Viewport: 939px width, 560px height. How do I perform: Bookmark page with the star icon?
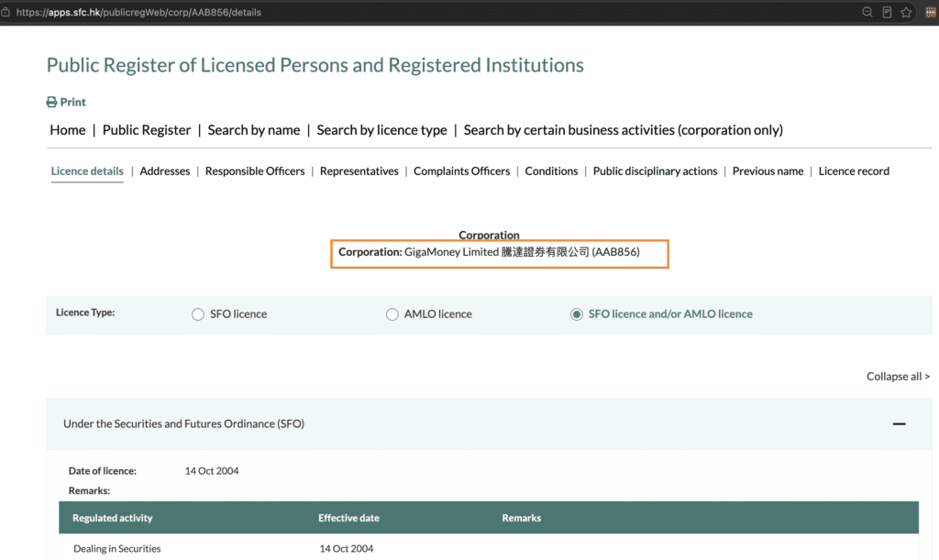pos(906,12)
